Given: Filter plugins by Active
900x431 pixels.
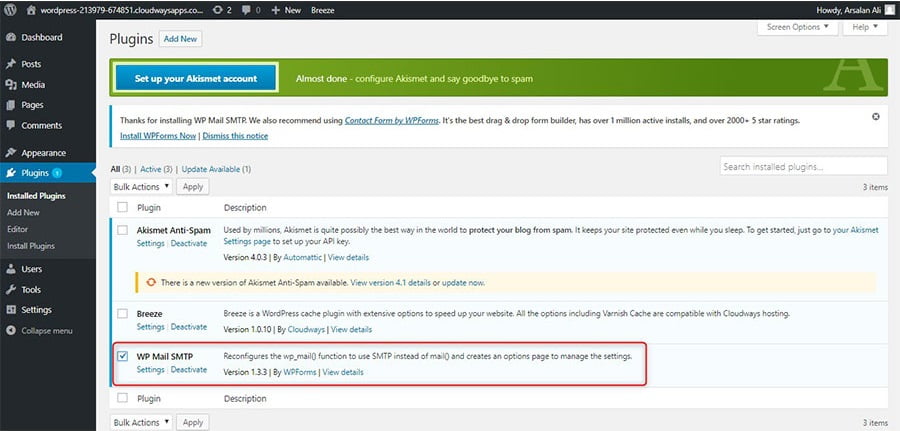Looking at the screenshot, I should 150,169.
